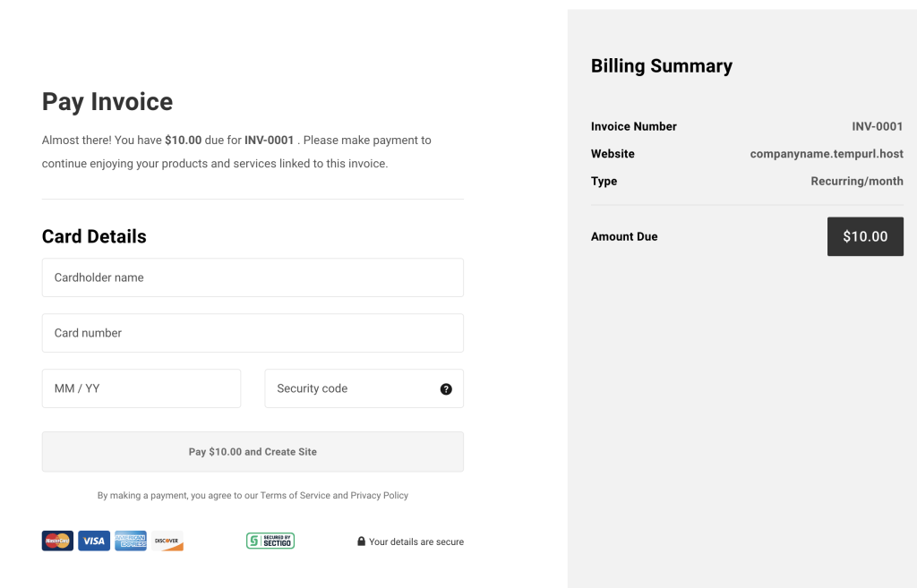Click the Cardholder name field

(253, 277)
